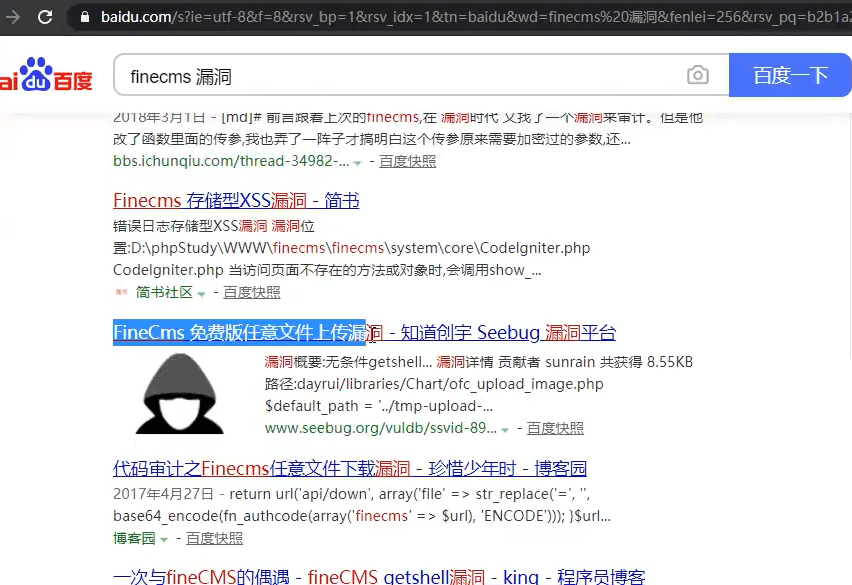This screenshot has height=585, width=852.
Task: Open 百度快照 for the seebug.org result
Action: pyautogui.click(x=555, y=428)
